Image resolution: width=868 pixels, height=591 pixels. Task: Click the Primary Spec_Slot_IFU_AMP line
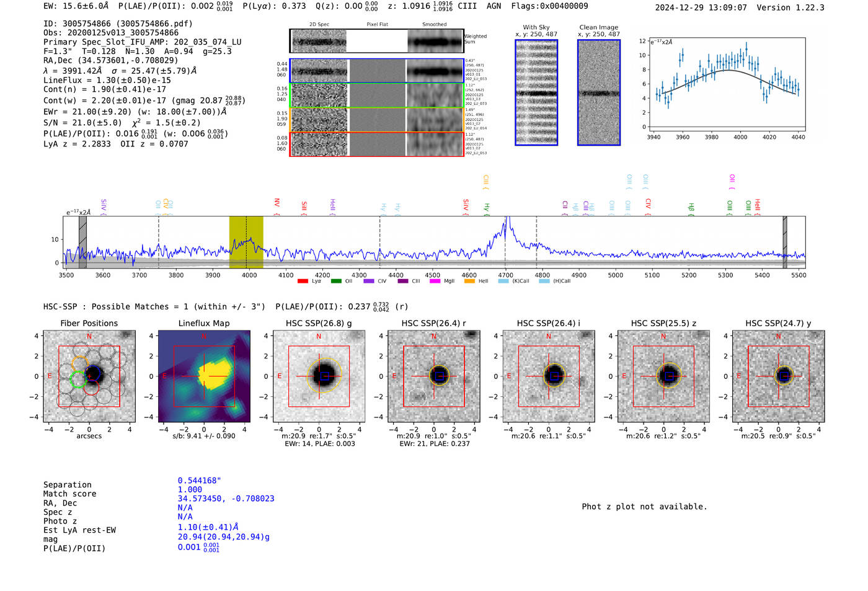point(143,42)
